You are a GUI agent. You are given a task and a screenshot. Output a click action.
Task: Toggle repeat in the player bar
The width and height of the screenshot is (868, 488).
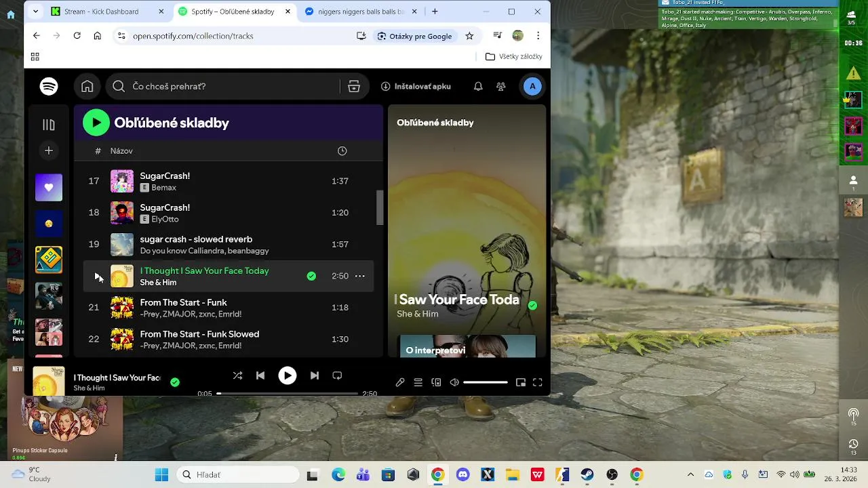[337, 375]
